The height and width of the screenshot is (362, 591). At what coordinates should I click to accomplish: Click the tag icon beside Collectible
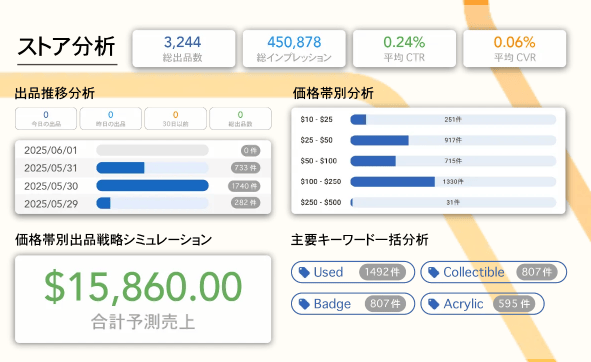[x=433, y=272]
